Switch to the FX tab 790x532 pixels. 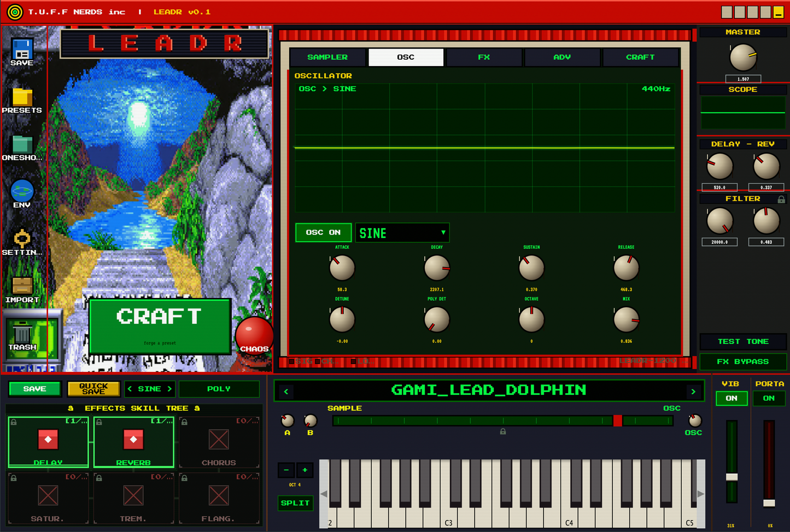(484, 57)
